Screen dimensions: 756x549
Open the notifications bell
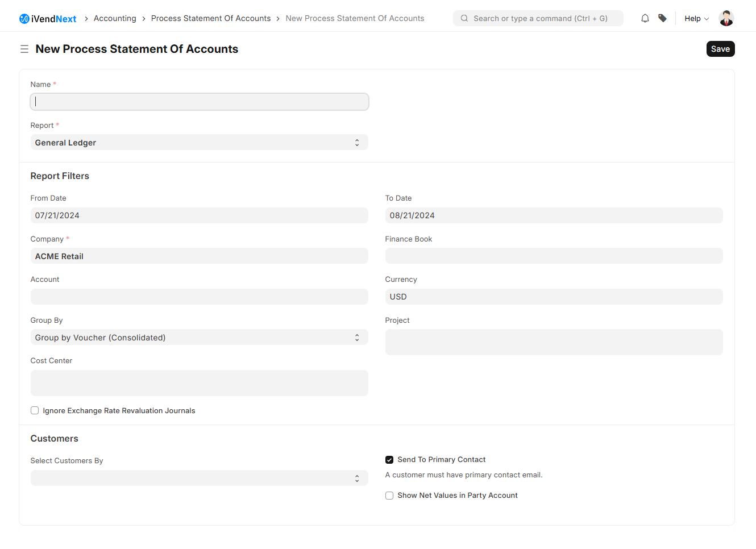645,18
